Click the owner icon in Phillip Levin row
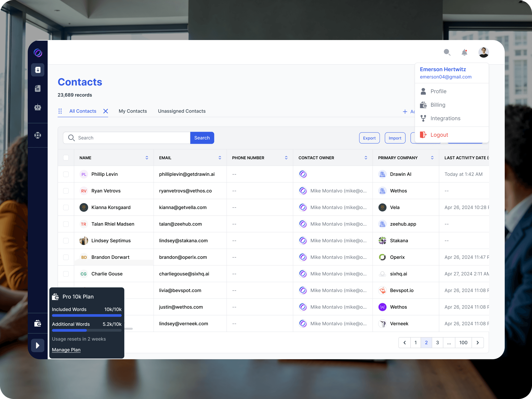The width and height of the screenshot is (532, 399). (303, 174)
